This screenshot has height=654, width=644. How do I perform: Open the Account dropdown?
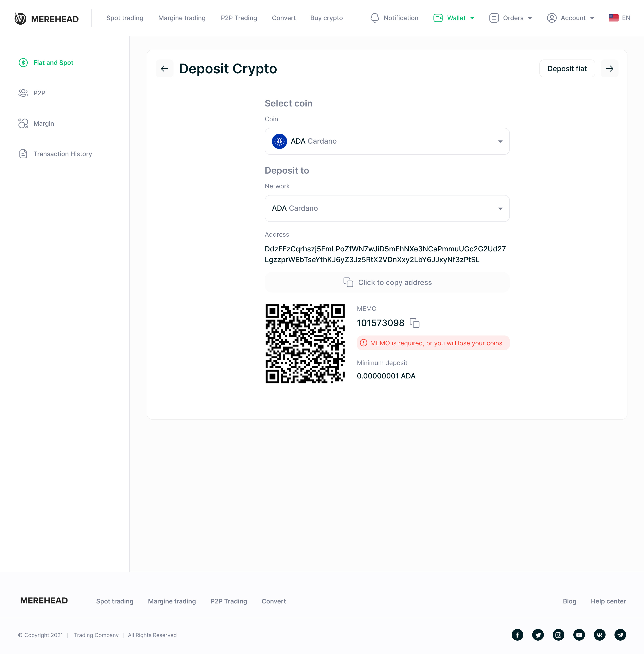(x=571, y=18)
